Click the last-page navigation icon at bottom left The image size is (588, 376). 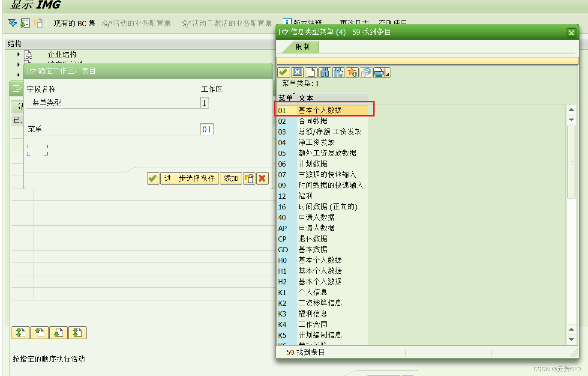coord(77,333)
